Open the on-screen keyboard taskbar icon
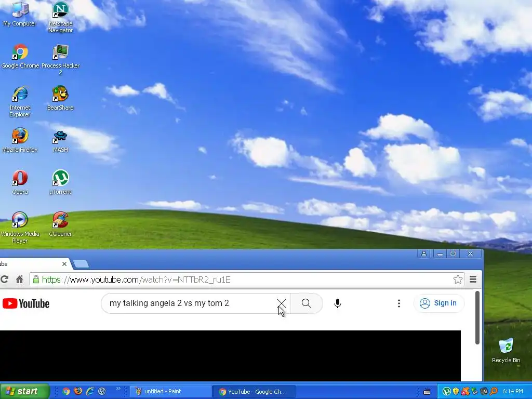 coord(427,392)
